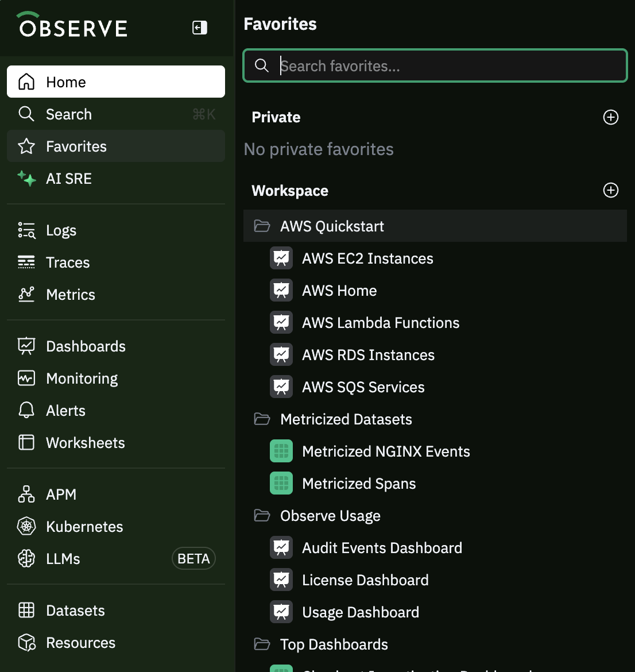This screenshot has width=635, height=672.
Task: Click the Kubernetes wheel icon
Action: pos(26,526)
